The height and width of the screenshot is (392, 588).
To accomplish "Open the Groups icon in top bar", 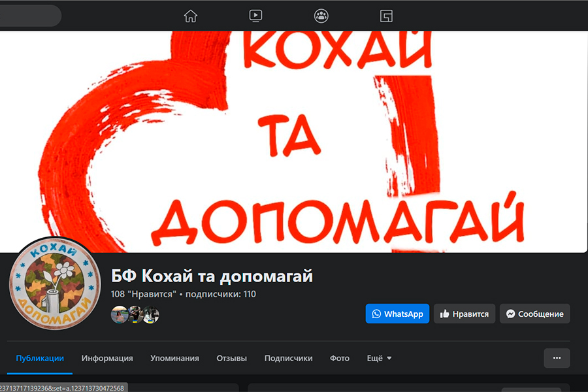I will point(321,16).
